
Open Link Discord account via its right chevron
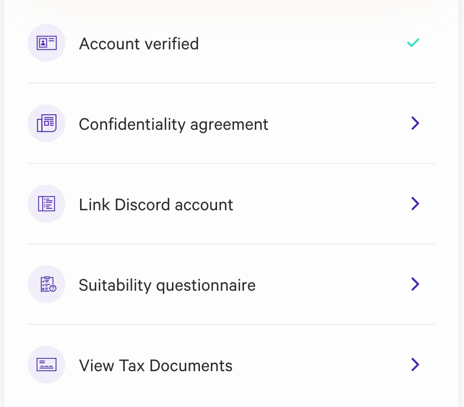(415, 204)
